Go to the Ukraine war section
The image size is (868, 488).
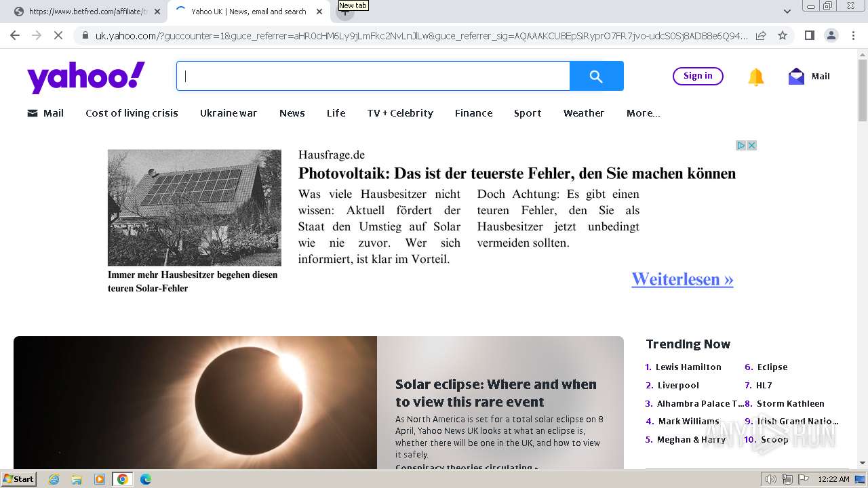[229, 113]
